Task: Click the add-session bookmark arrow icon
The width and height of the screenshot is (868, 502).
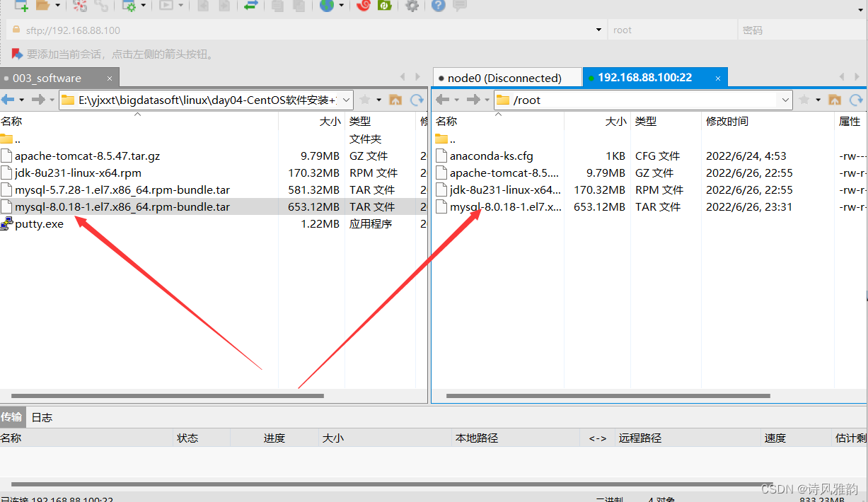Action: (x=17, y=54)
